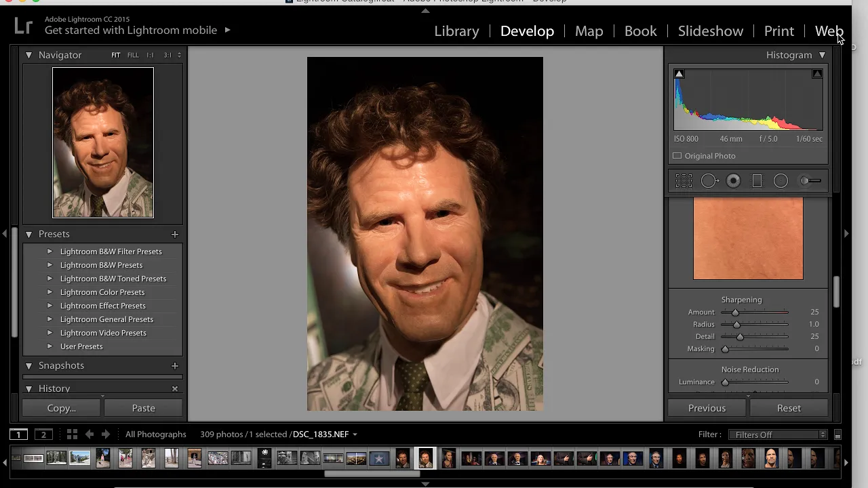Image resolution: width=868 pixels, height=488 pixels.
Task: Click the Navigator preview thumbnail
Action: 103,142
